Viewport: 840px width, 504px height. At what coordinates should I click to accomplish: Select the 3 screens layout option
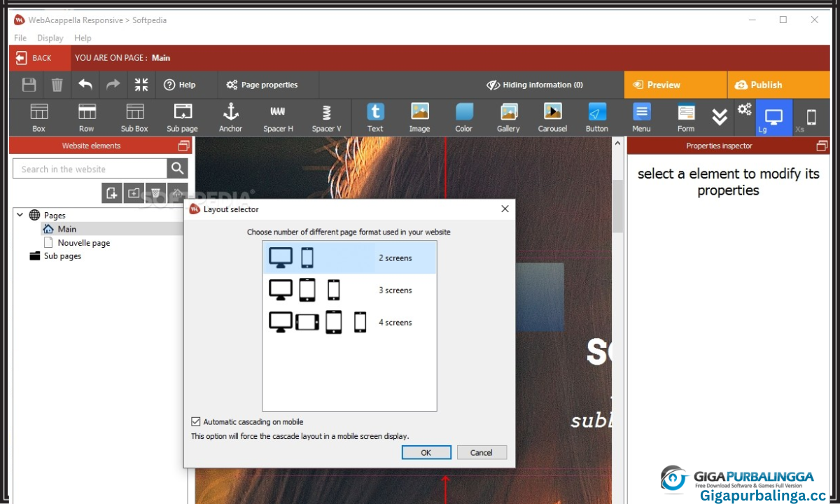[349, 290]
